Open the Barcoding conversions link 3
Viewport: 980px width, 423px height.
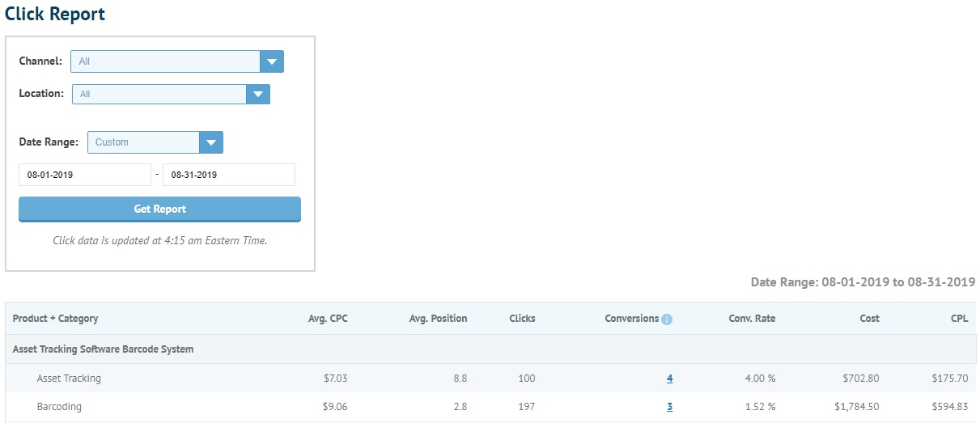coord(669,407)
